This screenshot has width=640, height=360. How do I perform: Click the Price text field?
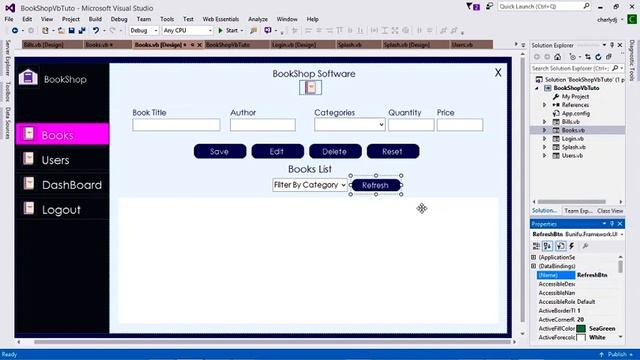[x=460, y=125]
